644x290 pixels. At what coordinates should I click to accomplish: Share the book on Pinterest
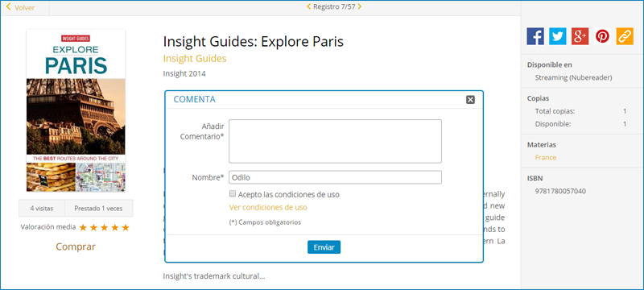tap(602, 36)
